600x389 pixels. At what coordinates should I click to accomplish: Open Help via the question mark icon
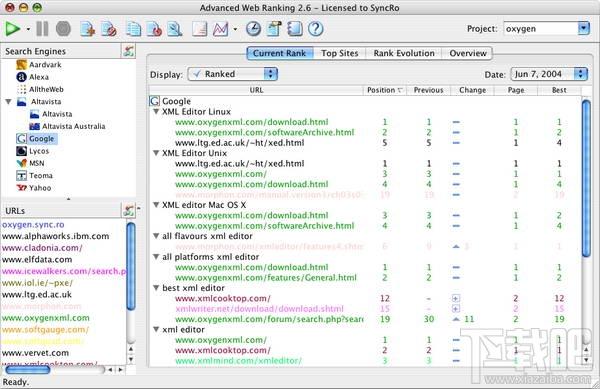[316, 29]
